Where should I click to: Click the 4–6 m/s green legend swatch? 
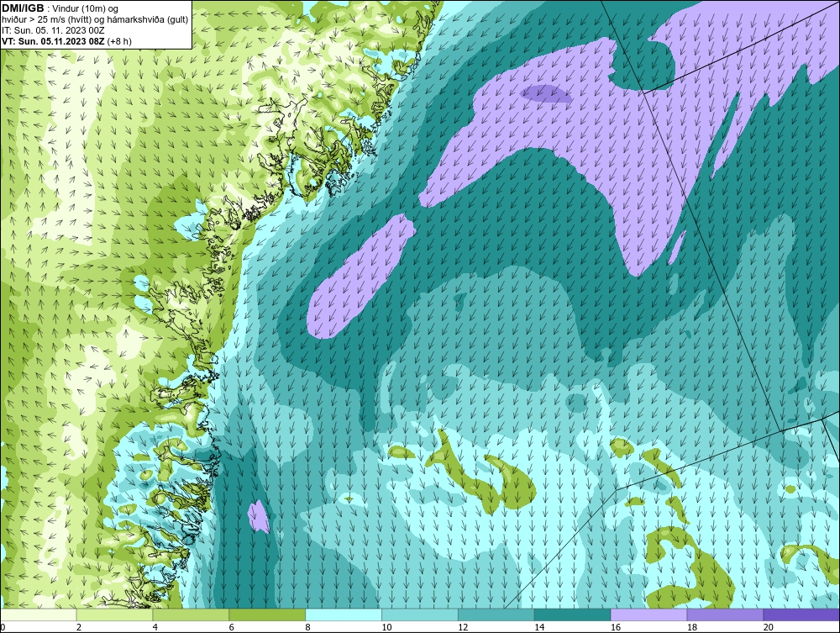[191, 615]
